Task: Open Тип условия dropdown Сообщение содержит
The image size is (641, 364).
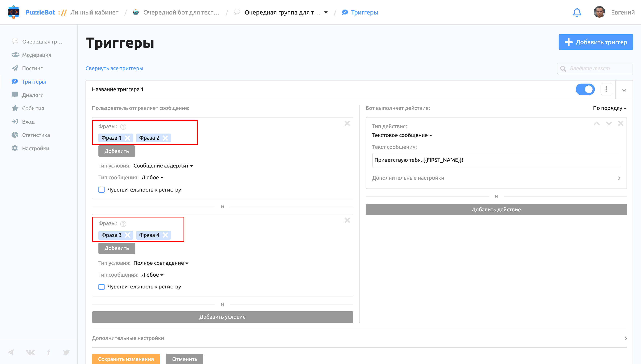Action: point(163,166)
